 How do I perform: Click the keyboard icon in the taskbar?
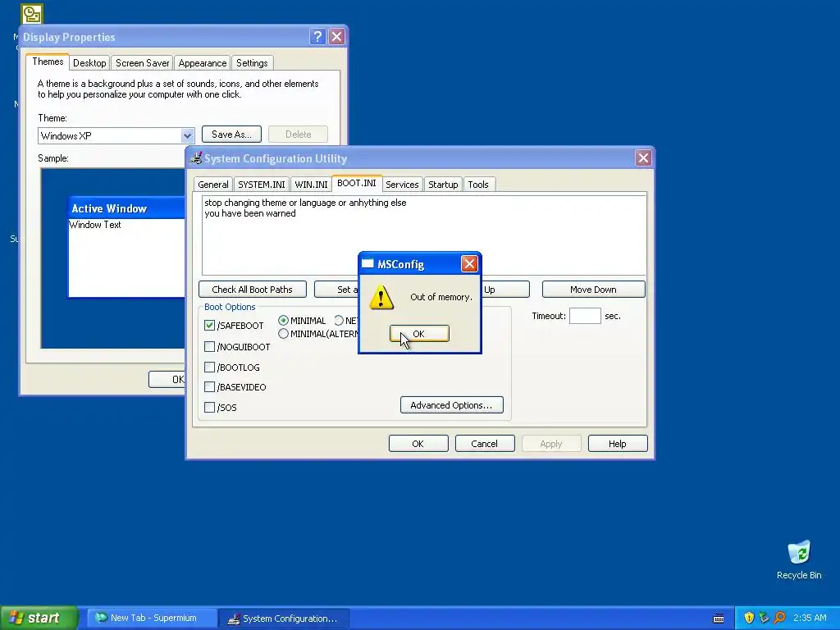(x=719, y=619)
